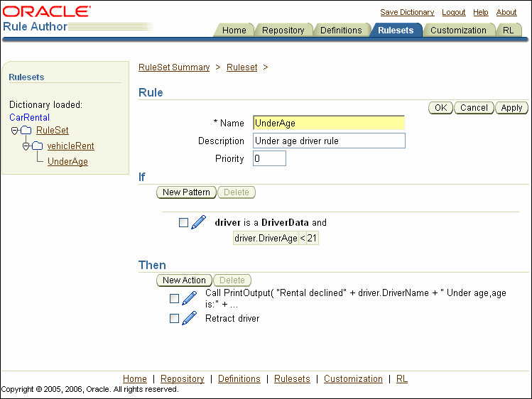
Task: Click the Call PrintOutput action text
Action: point(356,298)
